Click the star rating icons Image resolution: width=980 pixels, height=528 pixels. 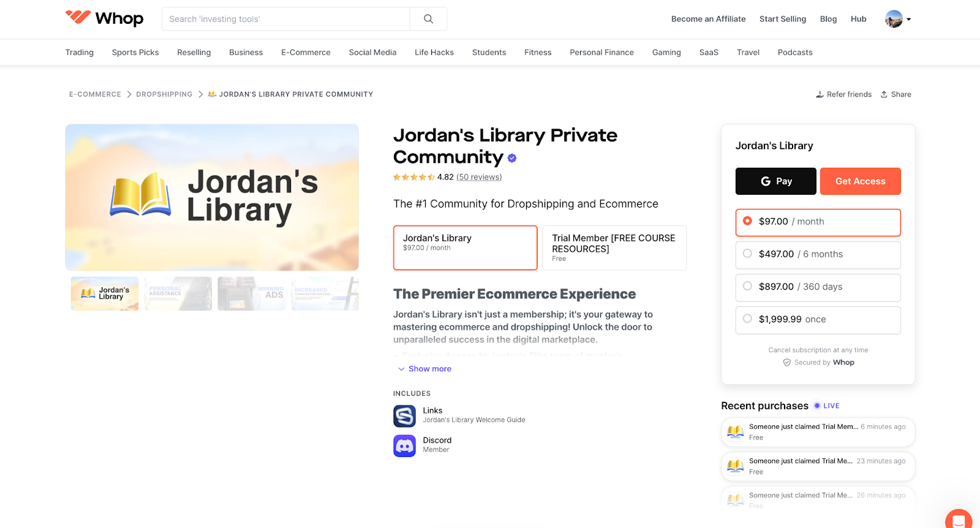pos(414,177)
